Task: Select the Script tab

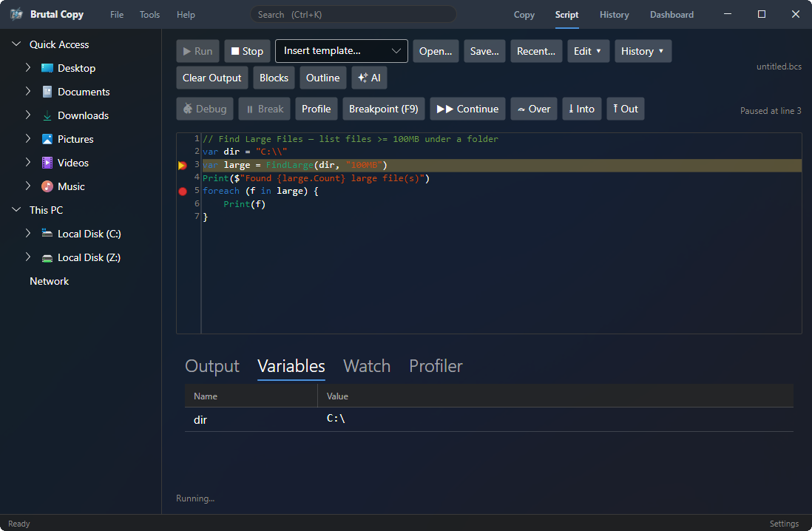Action: coord(566,15)
